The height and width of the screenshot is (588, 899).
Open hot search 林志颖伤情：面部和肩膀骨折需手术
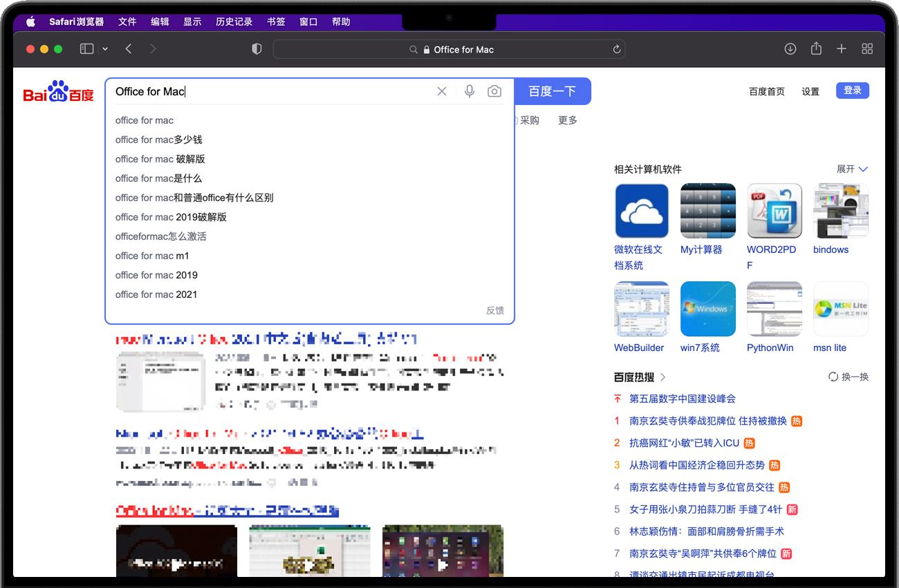pos(707,531)
